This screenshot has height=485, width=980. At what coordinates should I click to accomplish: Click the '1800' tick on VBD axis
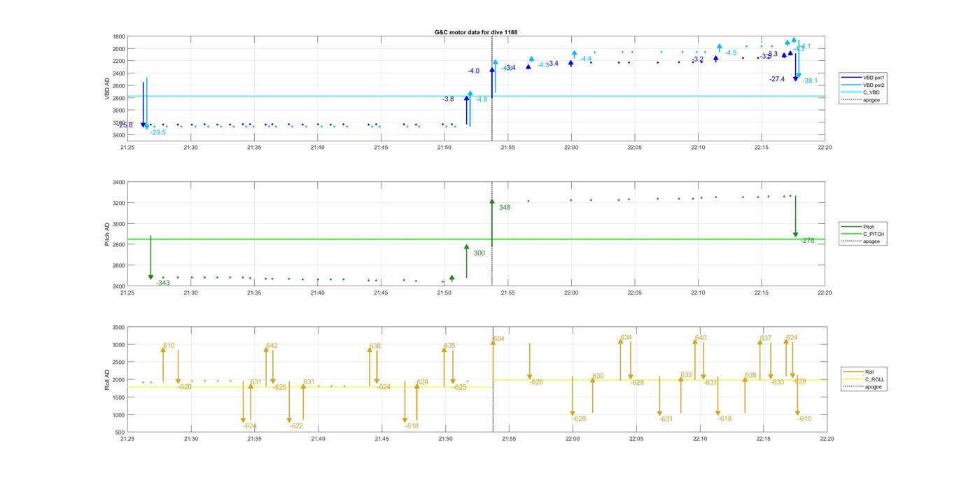[119, 36]
